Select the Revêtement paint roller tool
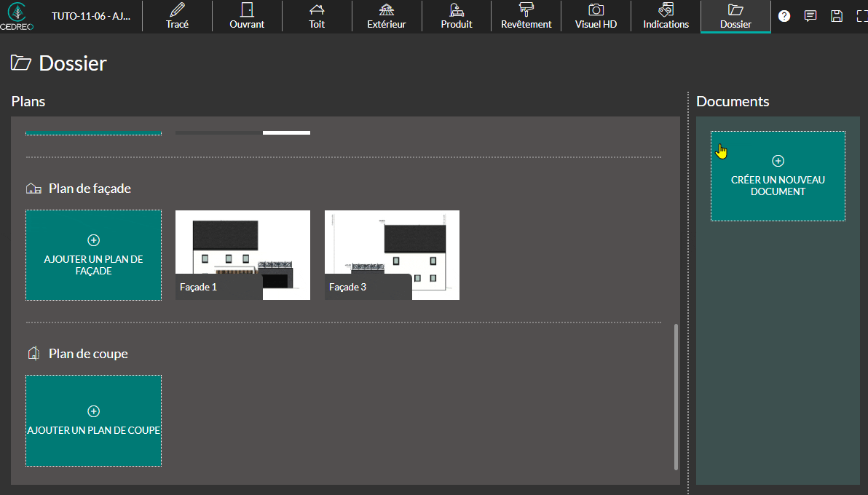 [526, 16]
